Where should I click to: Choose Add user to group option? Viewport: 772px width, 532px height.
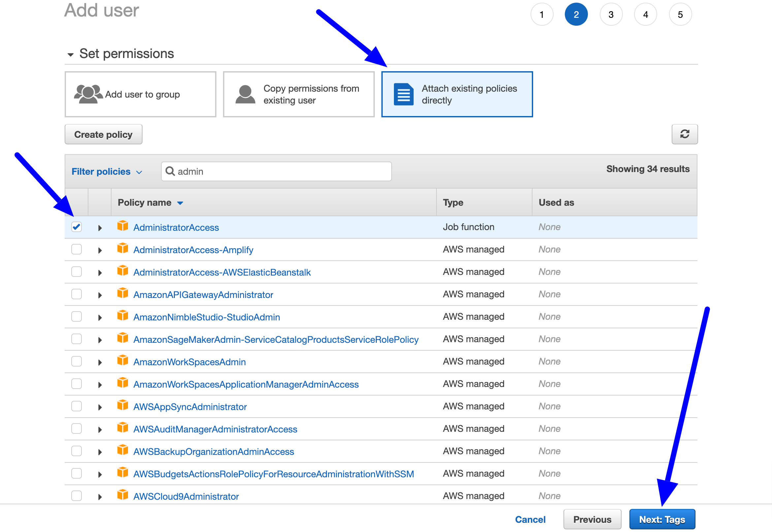click(x=141, y=94)
